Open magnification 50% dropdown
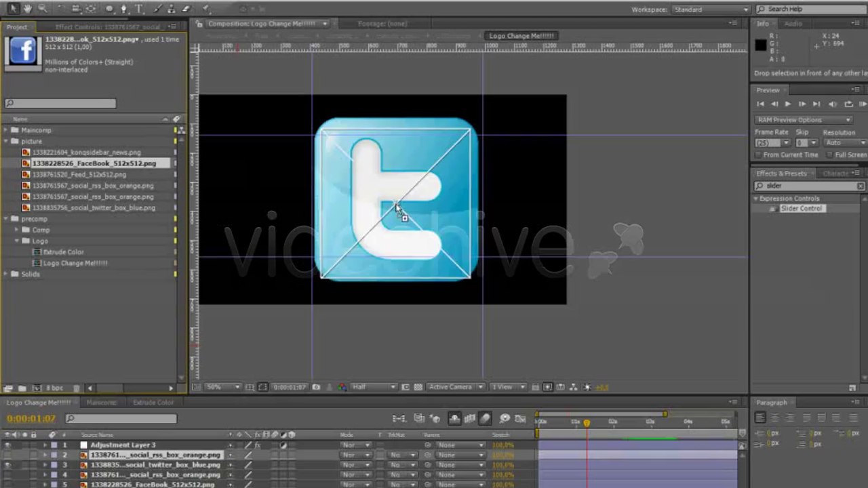This screenshot has width=868, height=488. [x=223, y=387]
